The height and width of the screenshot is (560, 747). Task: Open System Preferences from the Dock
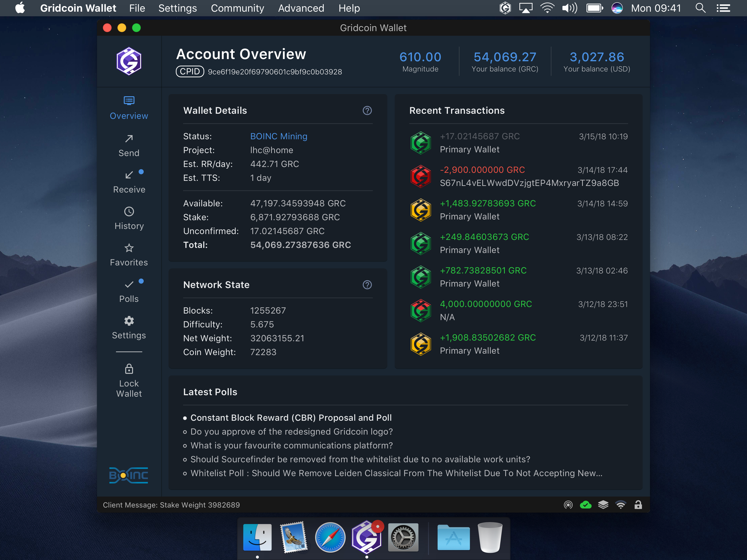click(x=403, y=537)
